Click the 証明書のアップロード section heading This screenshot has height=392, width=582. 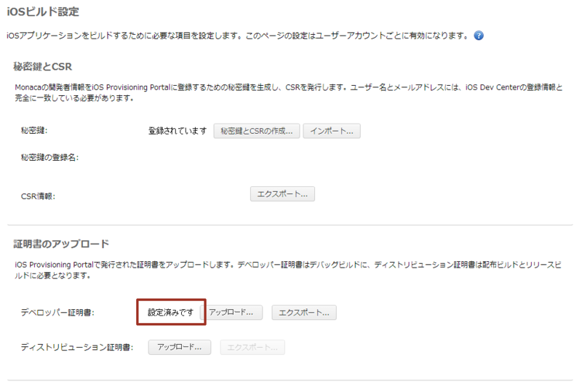tap(61, 244)
